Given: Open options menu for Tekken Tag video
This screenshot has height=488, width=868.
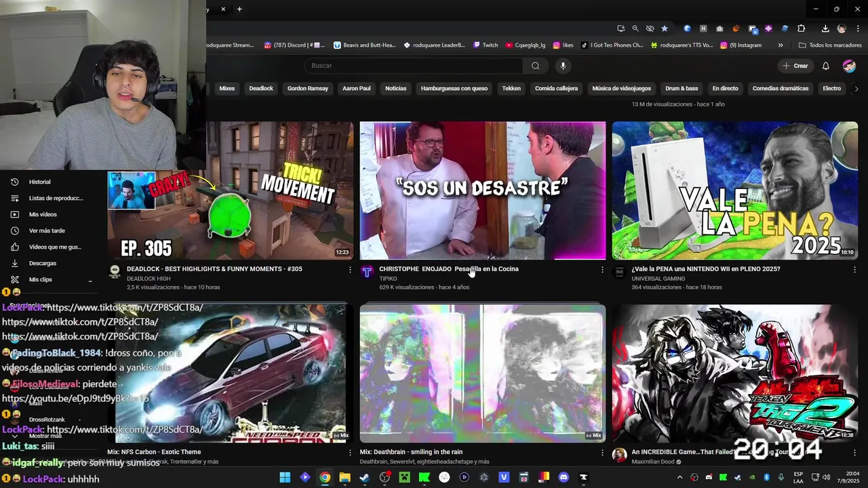Looking at the screenshot, I should (854, 453).
